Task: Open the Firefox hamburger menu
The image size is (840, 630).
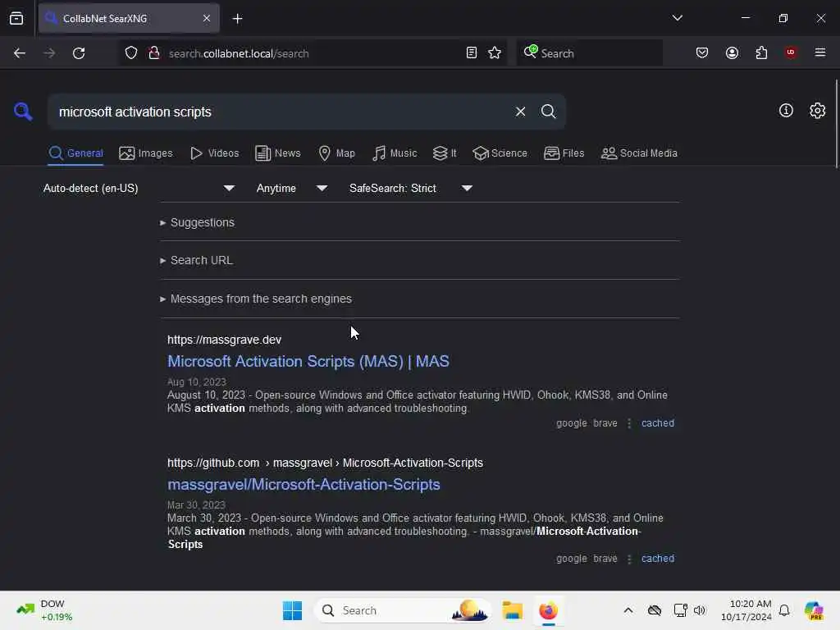Action: [819, 52]
